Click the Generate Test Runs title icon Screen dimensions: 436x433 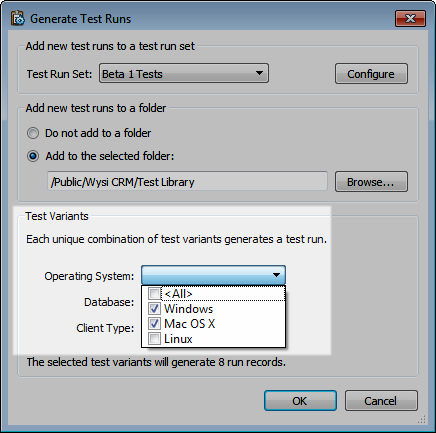click(18, 18)
